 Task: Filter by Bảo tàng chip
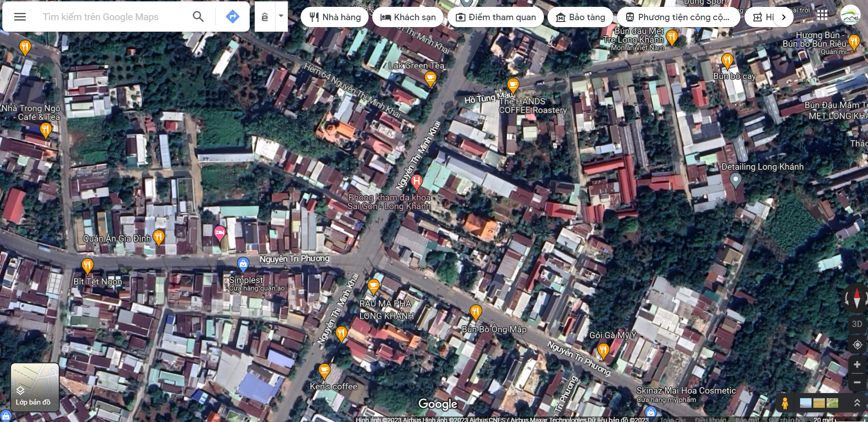click(580, 17)
